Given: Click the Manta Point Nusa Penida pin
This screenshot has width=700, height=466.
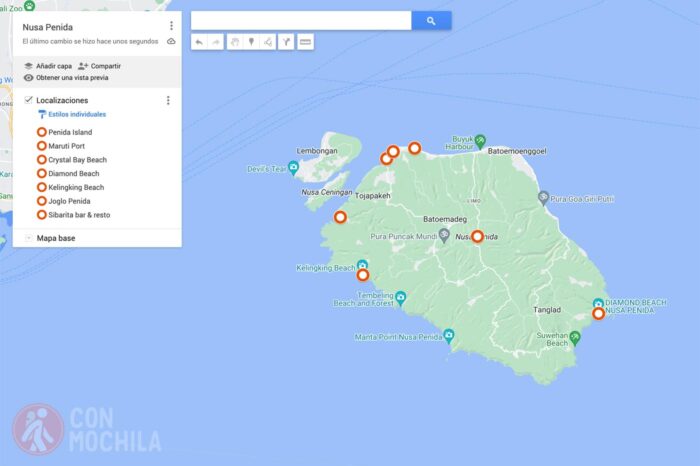Looking at the screenshot, I should click(449, 336).
